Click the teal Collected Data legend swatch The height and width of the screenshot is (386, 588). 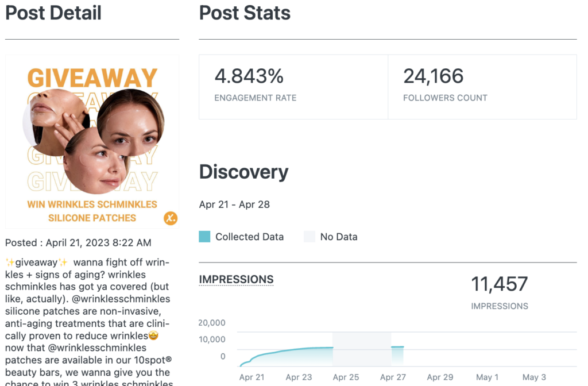click(x=204, y=237)
